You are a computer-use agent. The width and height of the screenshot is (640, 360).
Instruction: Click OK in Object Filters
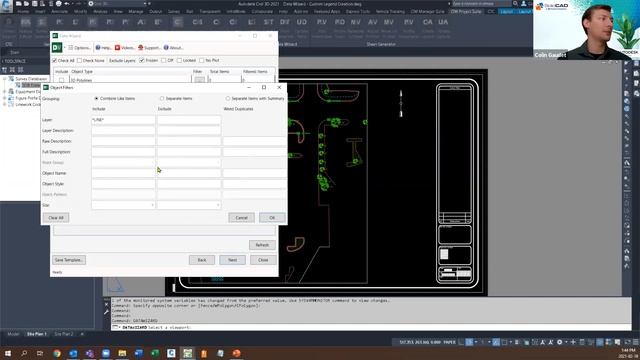pyautogui.click(x=272, y=218)
